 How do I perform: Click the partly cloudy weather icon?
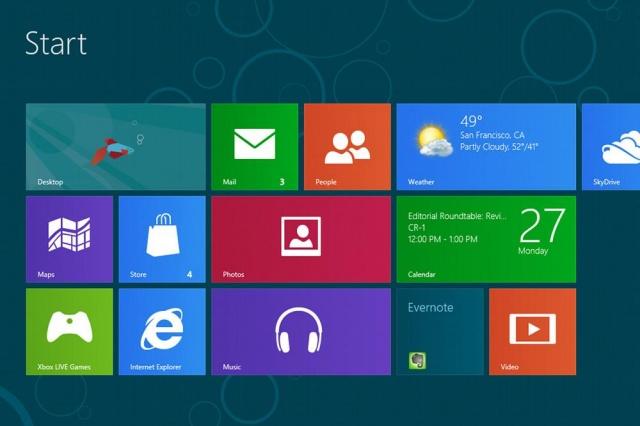click(435, 140)
